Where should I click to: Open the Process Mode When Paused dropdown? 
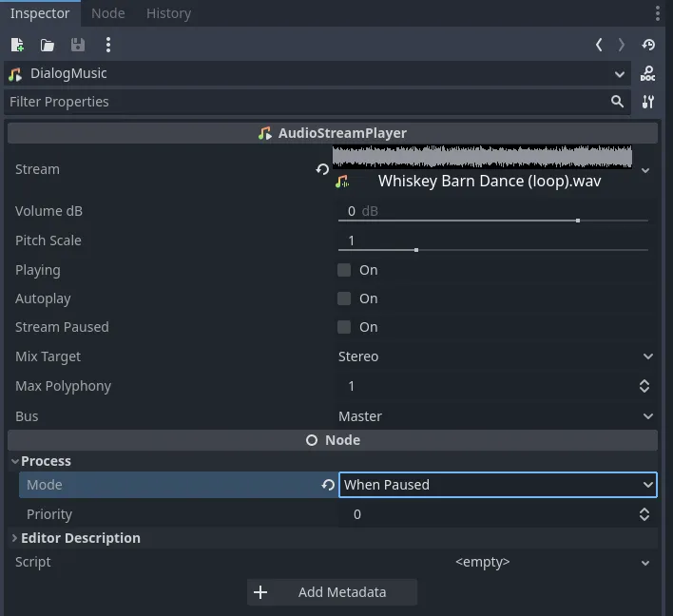point(498,485)
